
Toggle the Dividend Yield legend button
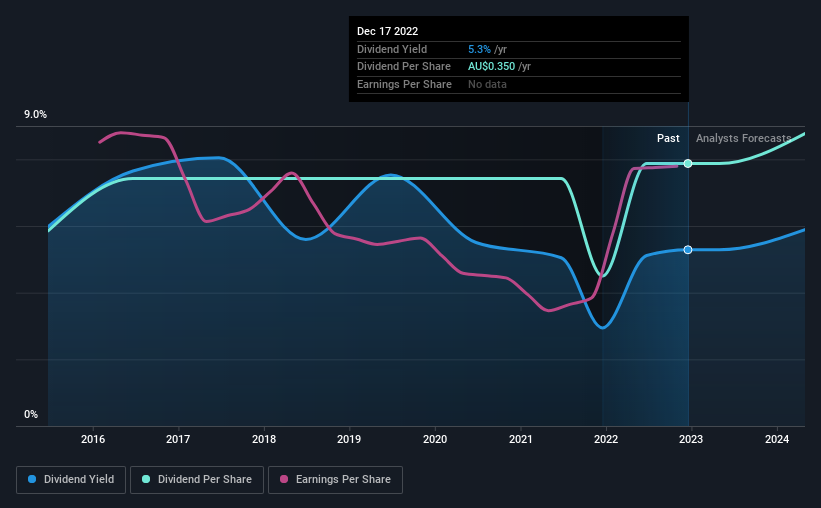click(71, 479)
